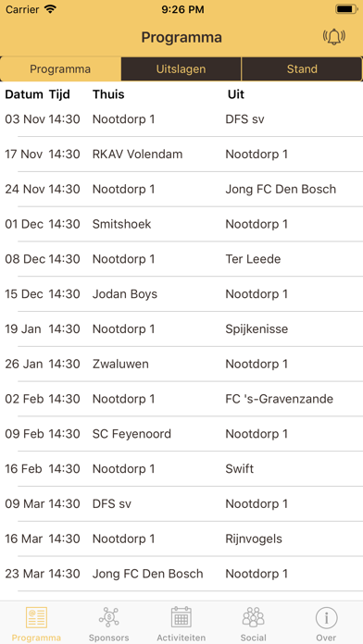The image size is (363, 644).
Task: Select the 03 Nov Nootdorp 1 vs DFS sv match
Action: pyautogui.click(x=181, y=119)
